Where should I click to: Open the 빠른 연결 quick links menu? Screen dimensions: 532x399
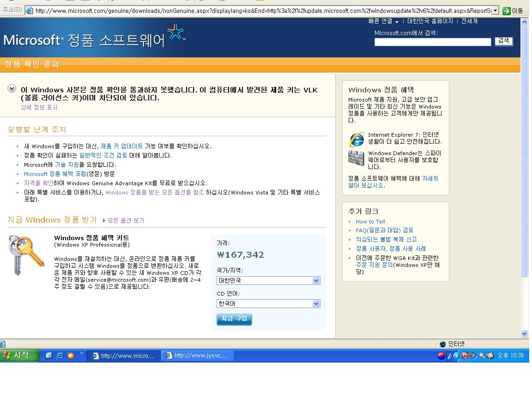[x=383, y=21]
